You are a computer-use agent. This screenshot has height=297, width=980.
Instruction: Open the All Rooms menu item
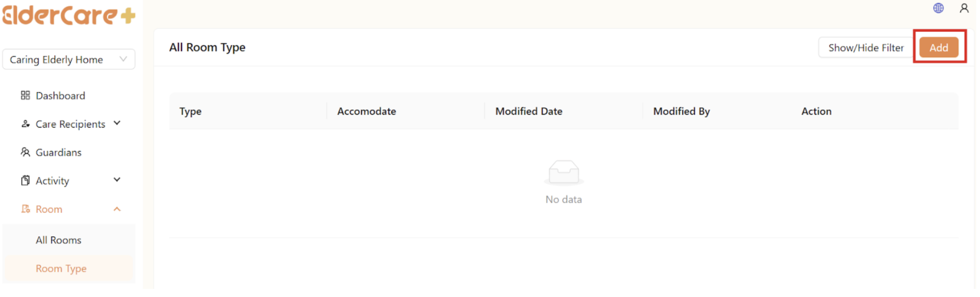[58, 240]
